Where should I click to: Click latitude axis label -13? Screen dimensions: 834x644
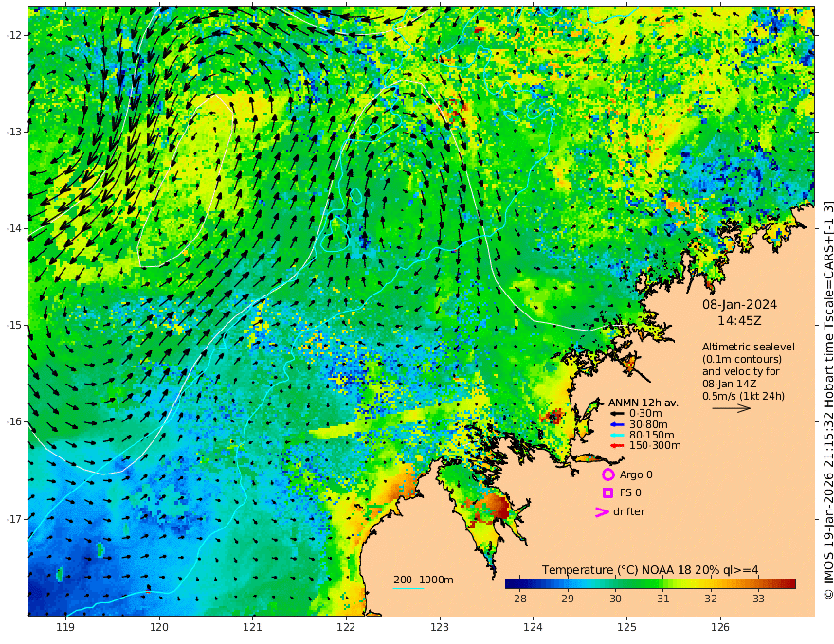(14, 132)
